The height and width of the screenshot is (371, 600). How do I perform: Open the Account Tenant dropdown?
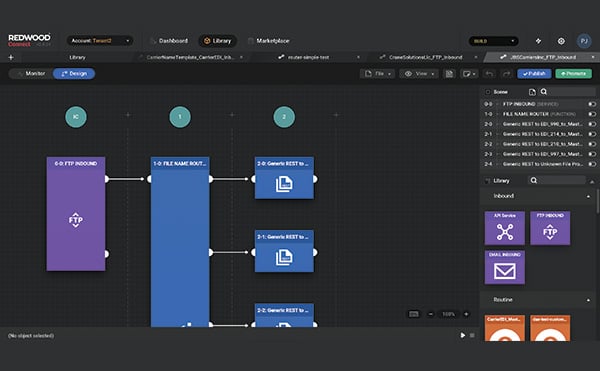click(x=100, y=41)
